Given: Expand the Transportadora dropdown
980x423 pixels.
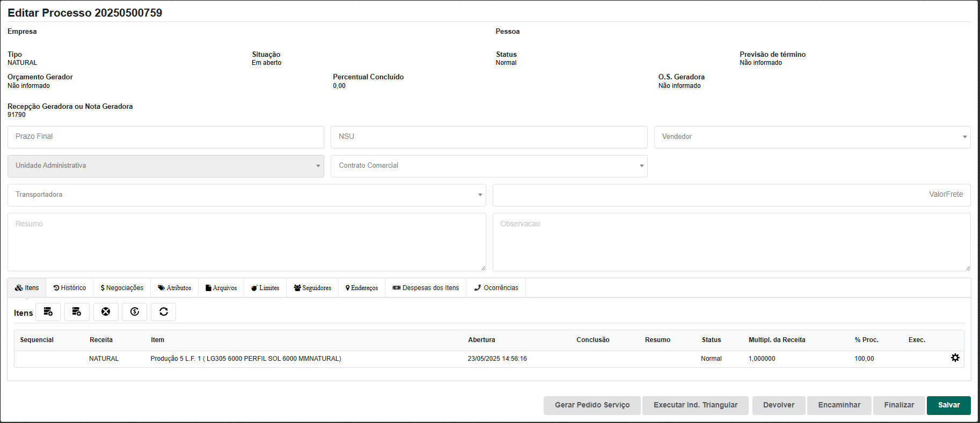Looking at the screenshot, I should (x=246, y=195).
